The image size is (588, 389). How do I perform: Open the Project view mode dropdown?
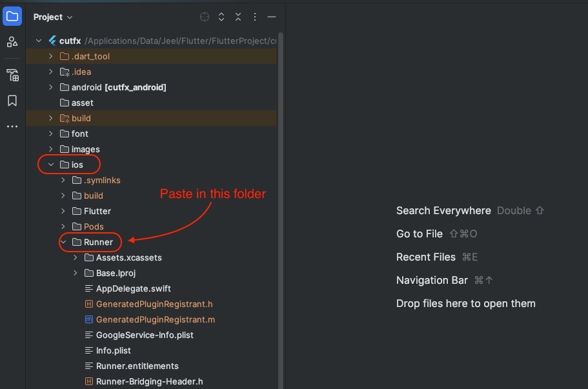point(53,17)
